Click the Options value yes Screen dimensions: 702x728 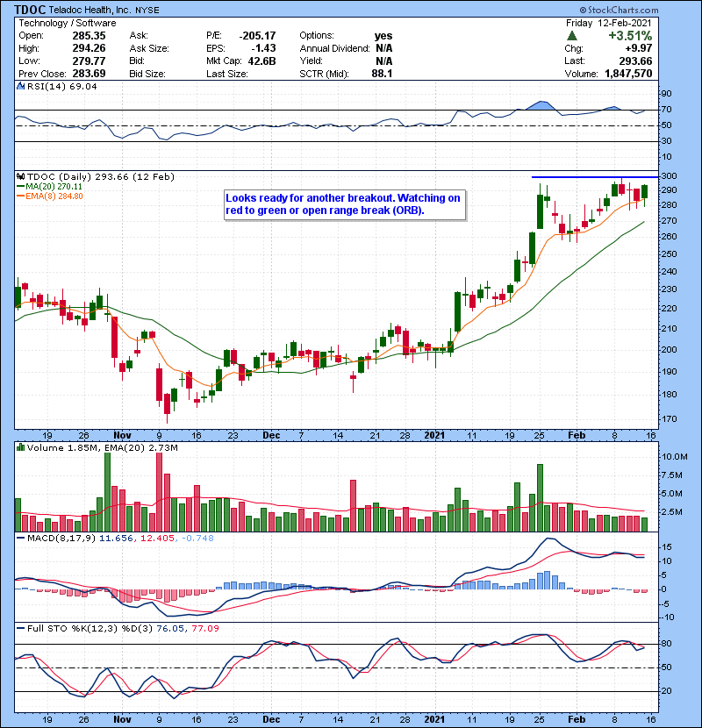pyautogui.click(x=383, y=36)
